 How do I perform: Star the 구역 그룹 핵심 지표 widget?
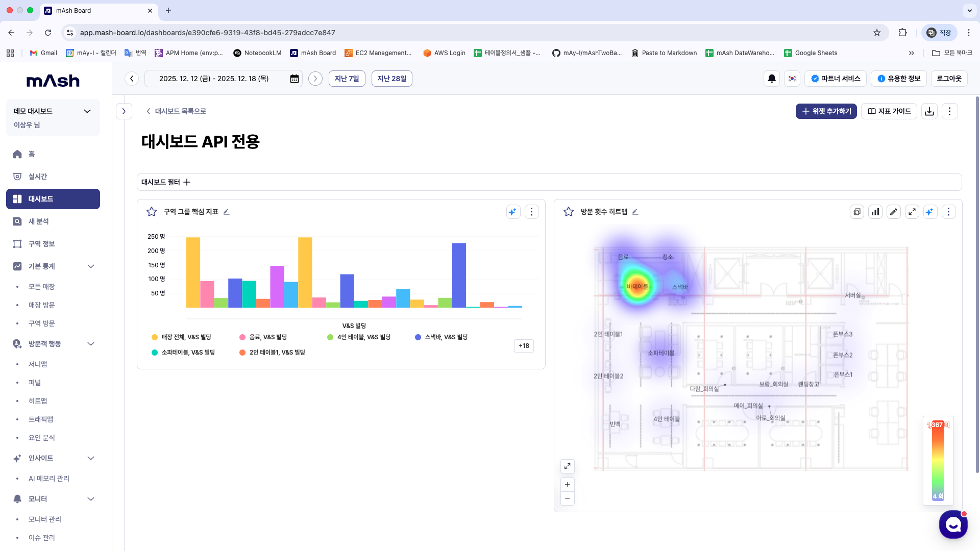[x=151, y=211]
